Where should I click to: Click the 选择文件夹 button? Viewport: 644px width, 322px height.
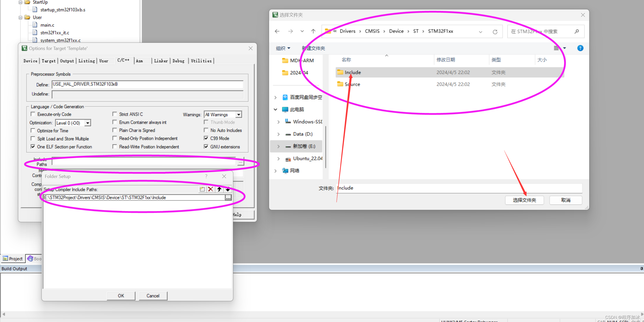pos(524,200)
